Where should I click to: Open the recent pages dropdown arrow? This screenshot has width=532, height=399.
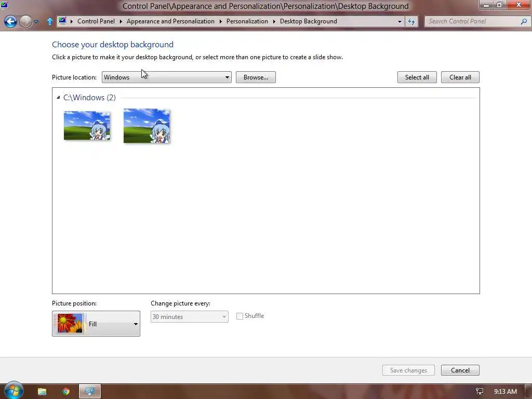pyautogui.click(x=36, y=21)
